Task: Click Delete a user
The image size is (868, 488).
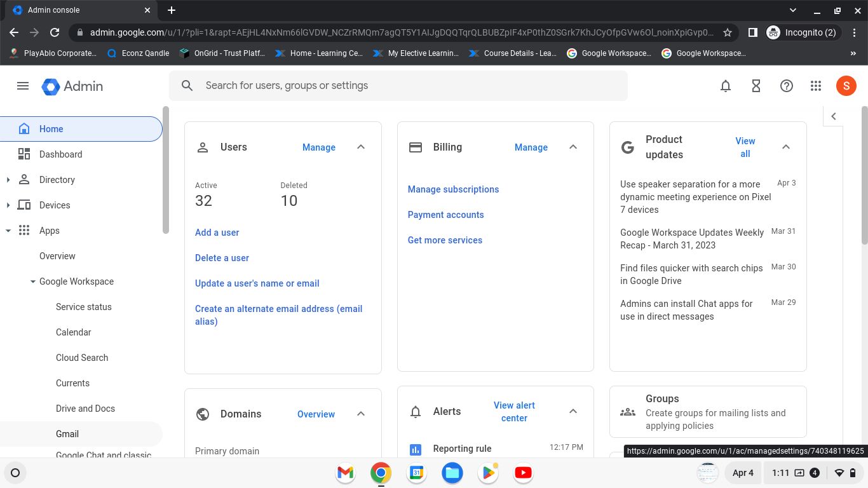Action: (x=222, y=258)
